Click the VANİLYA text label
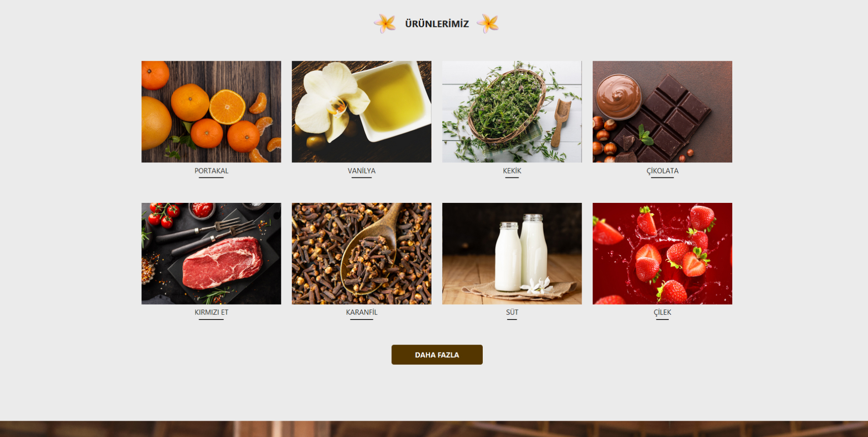 click(x=361, y=171)
